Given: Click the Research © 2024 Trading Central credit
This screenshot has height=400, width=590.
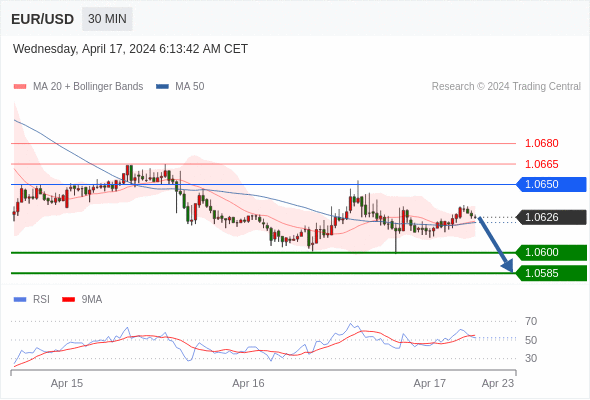Looking at the screenshot, I should (506, 87).
